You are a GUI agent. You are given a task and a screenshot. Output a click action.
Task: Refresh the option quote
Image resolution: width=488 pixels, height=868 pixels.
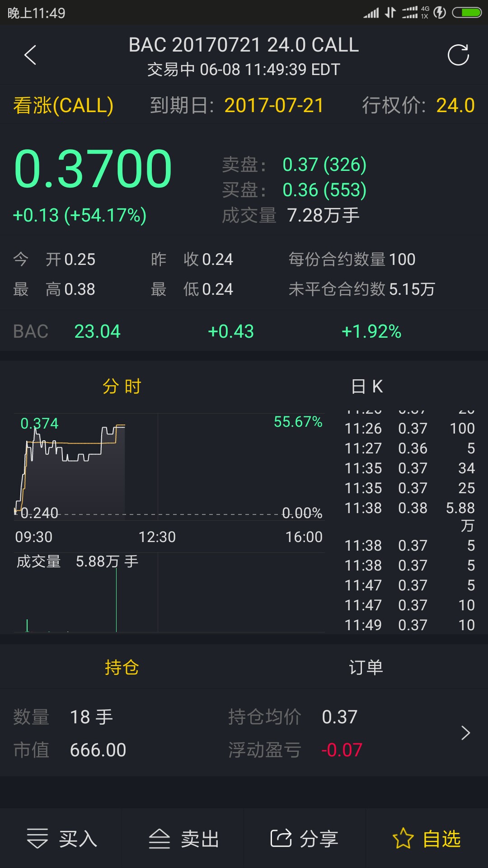click(458, 55)
